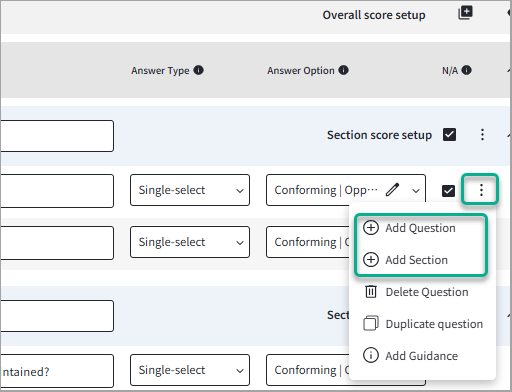Viewport: 512px width, 392px height.
Task: Click the plus icon beside Add Section
Action: pyautogui.click(x=371, y=260)
